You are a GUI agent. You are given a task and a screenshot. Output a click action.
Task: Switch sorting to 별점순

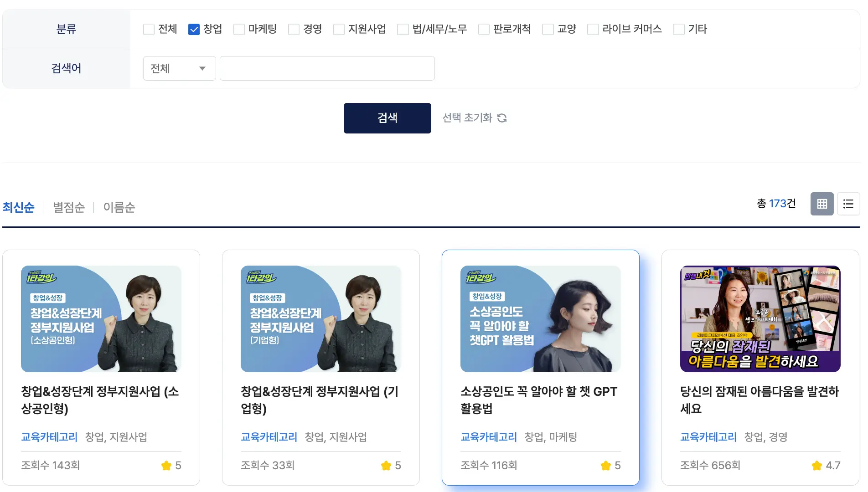point(68,207)
